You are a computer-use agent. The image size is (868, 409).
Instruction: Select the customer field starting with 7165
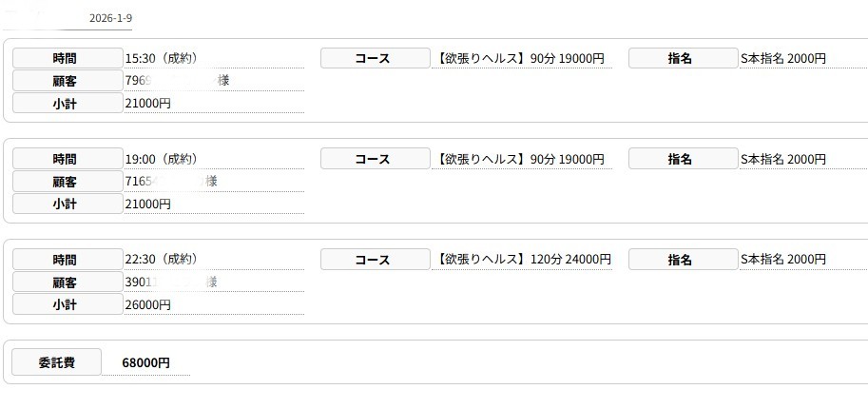pos(178,182)
